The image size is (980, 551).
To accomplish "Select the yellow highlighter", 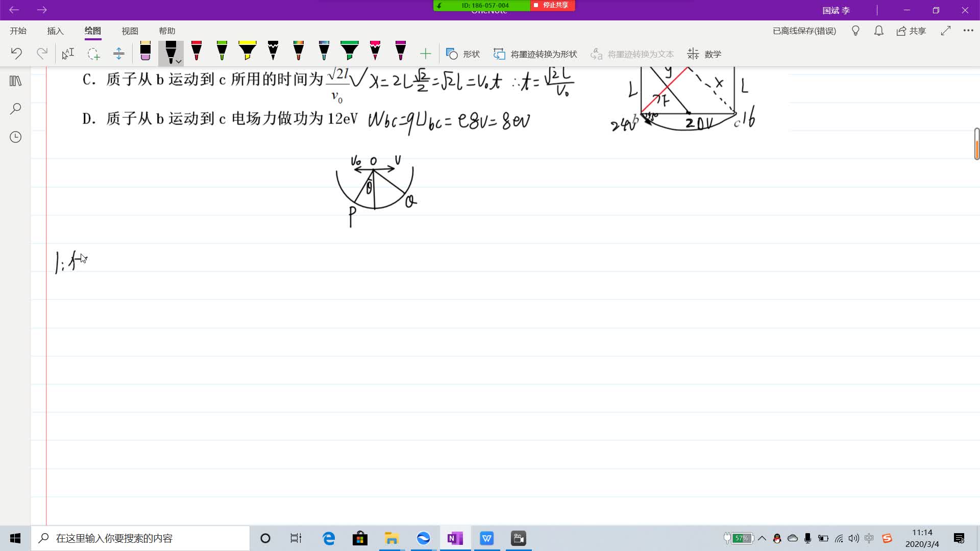I will point(248,51).
